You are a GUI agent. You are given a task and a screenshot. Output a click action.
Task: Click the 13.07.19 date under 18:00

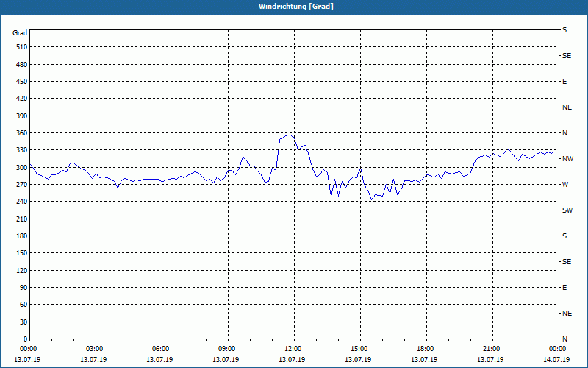point(424,360)
